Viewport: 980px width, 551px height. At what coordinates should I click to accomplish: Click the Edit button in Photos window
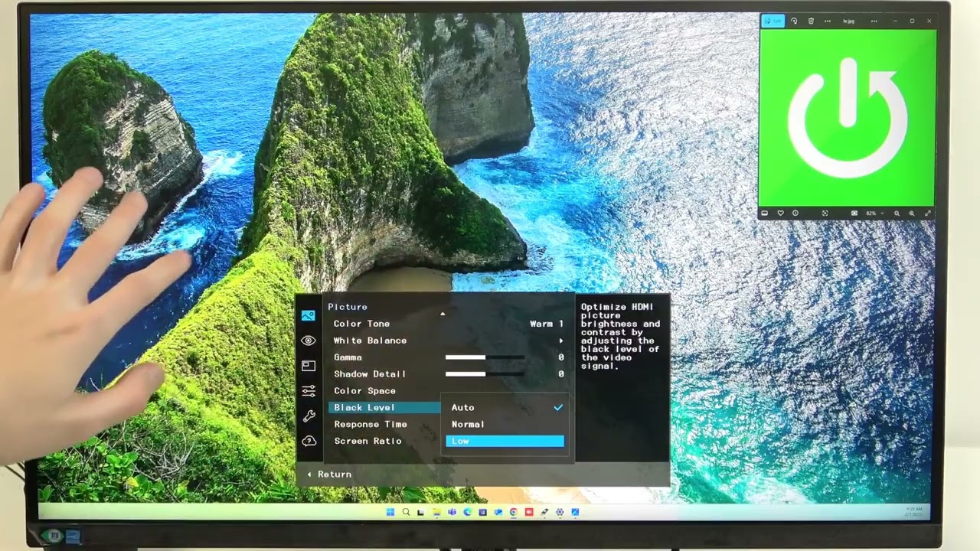tap(773, 21)
